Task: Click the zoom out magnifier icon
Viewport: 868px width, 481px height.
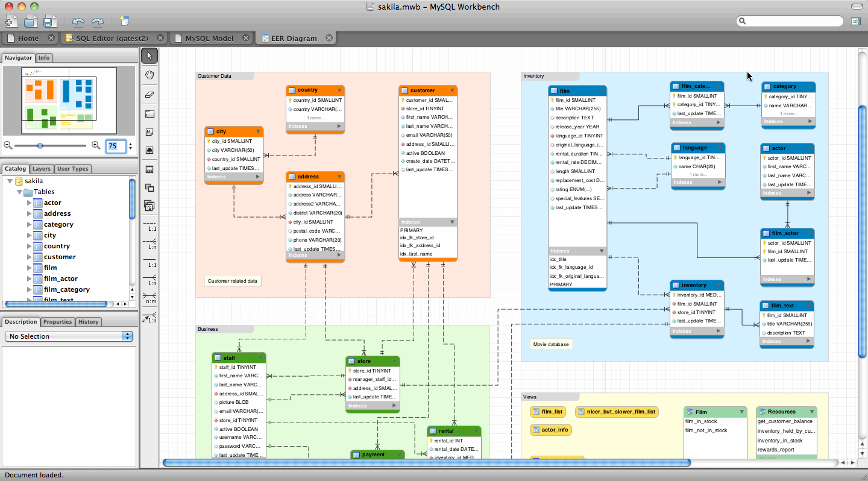Action: pos(8,145)
